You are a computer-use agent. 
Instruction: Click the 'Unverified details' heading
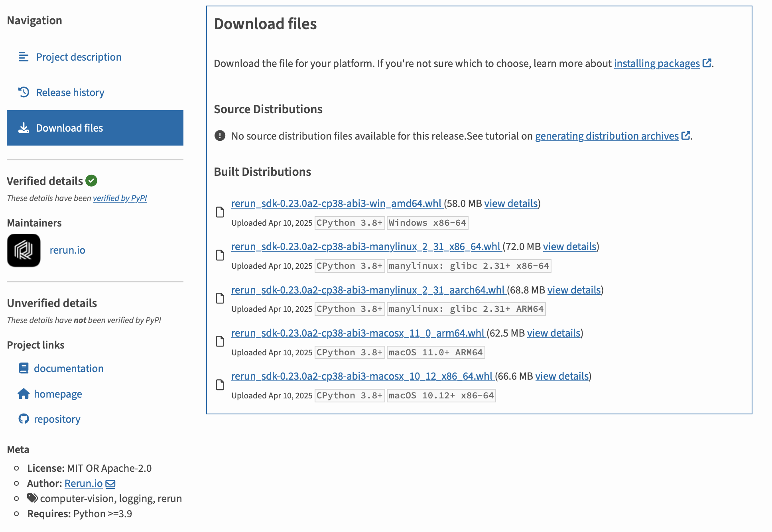(x=52, y=303)
